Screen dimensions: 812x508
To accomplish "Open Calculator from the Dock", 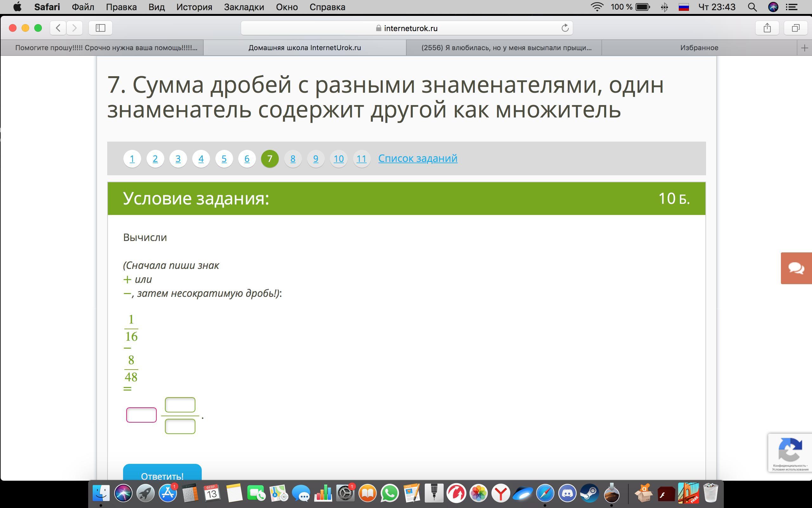I will tap(190, 493).
